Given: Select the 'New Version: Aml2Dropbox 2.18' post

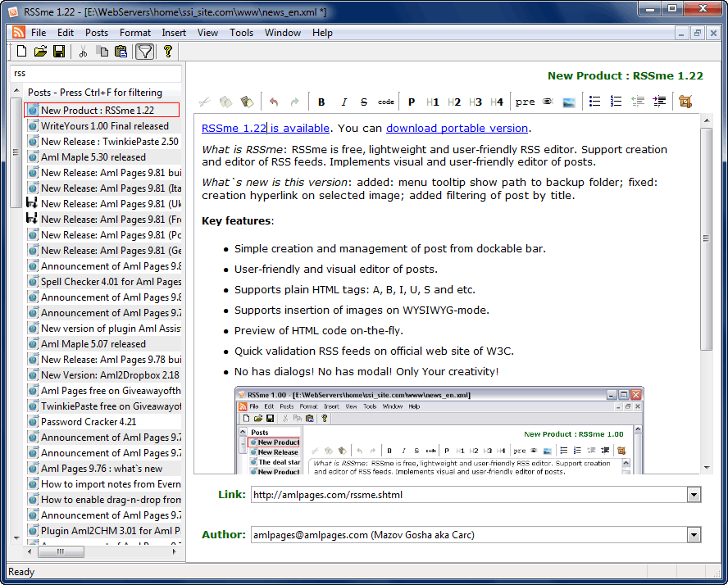Looking at the screenshot, I should [103, 375].
